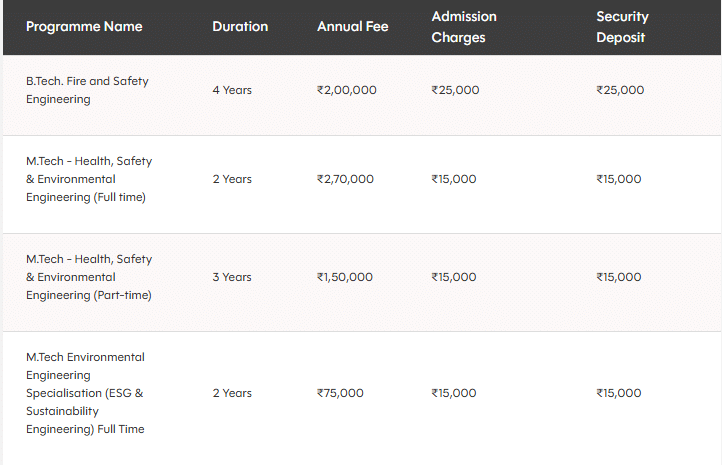This screenshot has width=722, height=465.
Task: Click the Annual Fee column header
Action: [x=352, y=27]
